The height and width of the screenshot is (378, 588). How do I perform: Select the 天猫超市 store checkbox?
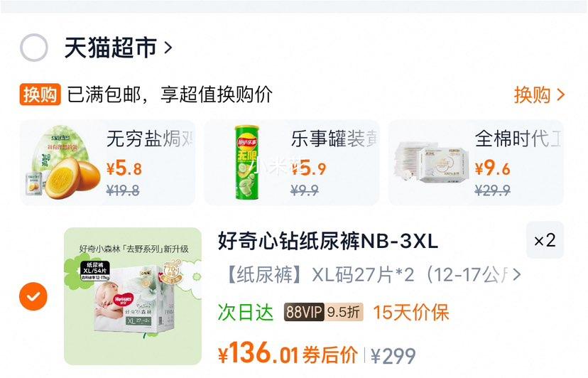(x=34, y=48)
